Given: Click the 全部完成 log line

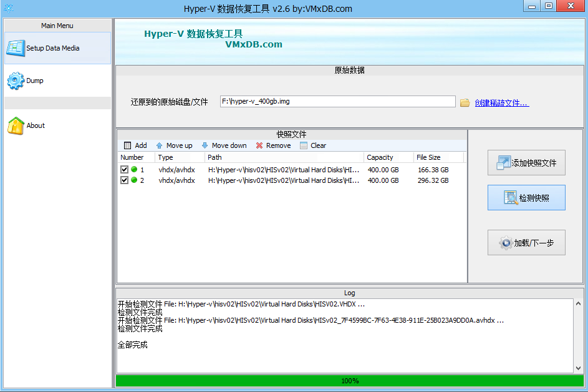Looking at the screenshot, I should coord(133,345).
